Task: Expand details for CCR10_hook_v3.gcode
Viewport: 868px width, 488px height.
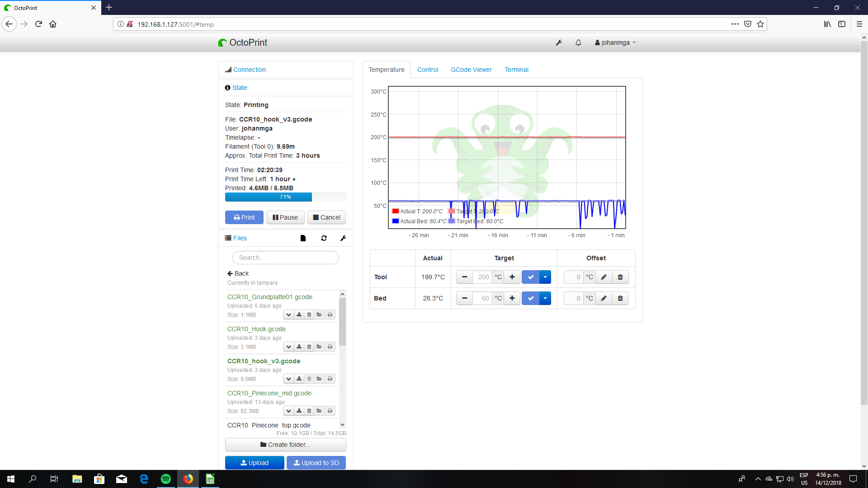Action: click(x=288, y=379)
